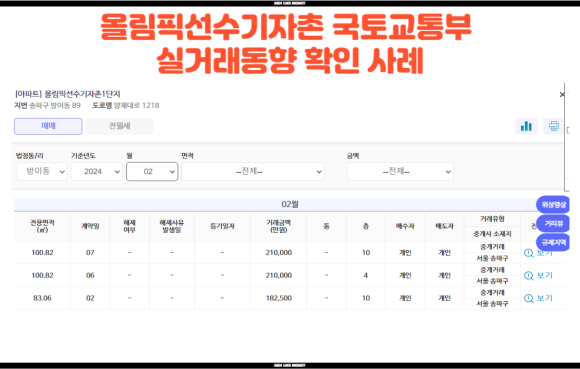Click the 계약일 column header

[90, 226]
